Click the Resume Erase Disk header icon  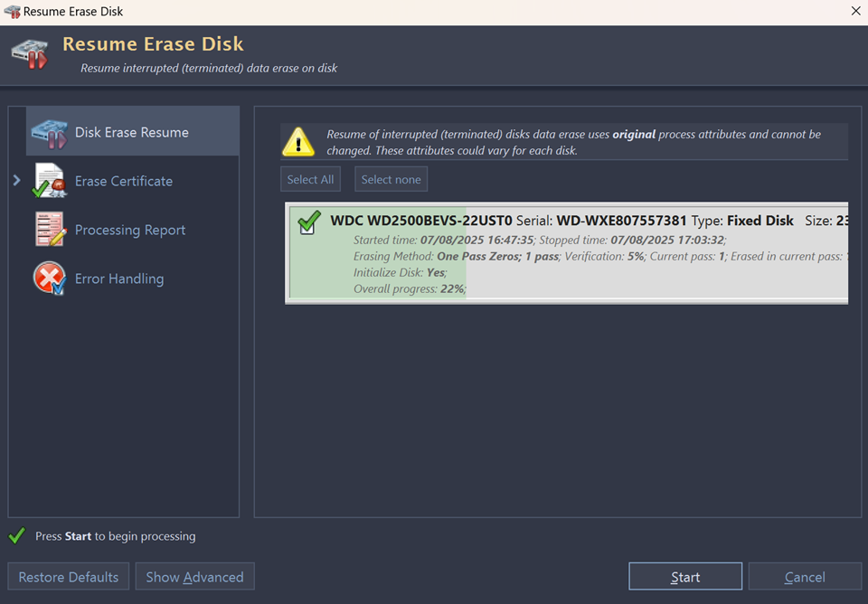tap(30, 54)
